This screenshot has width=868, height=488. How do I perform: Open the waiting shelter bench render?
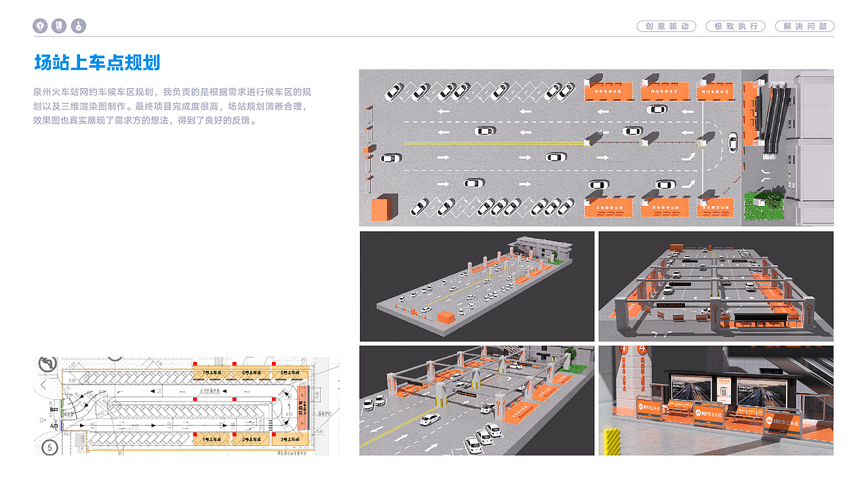tap(716, 401)
